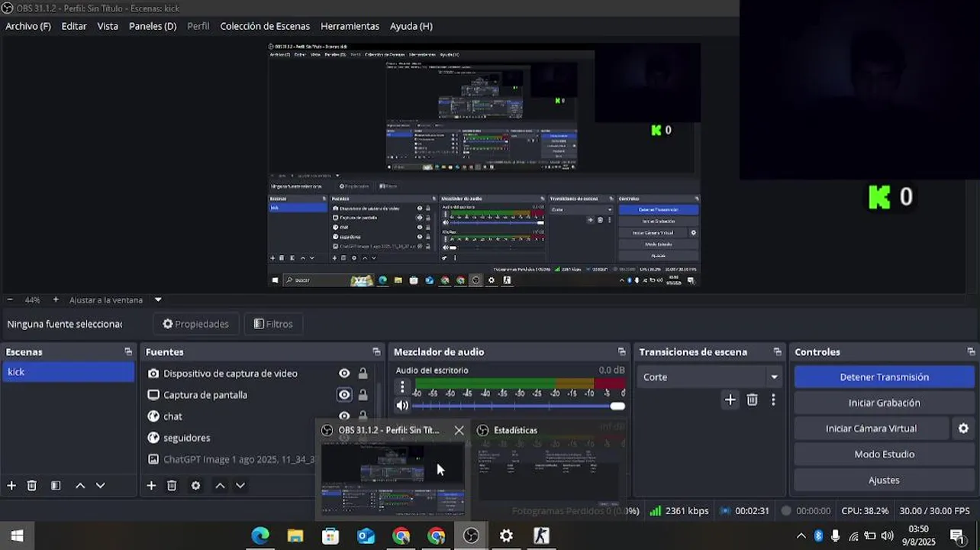Undock the Escenas panel

point(128,351)
